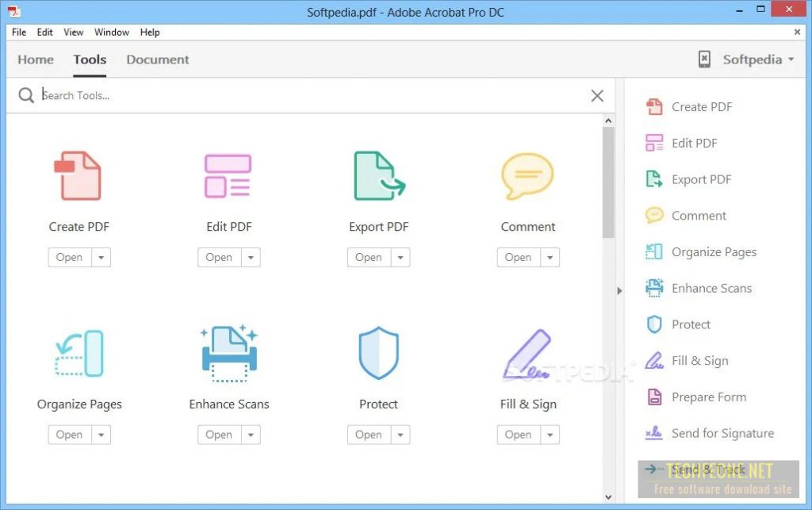Click Comment icon in right sidebar
The width and height of the screenshot is (812, 510).
pyautogui.click(x=654, y=216)
